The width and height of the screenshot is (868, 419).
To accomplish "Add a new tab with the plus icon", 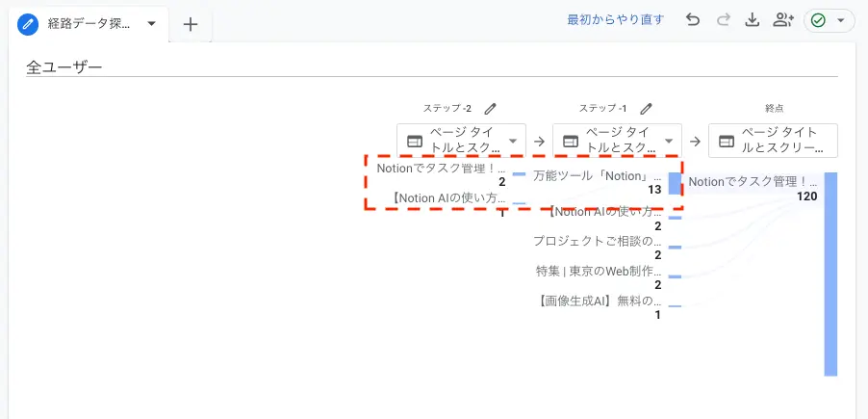I will pyautogui.click(x=191, y=24).
